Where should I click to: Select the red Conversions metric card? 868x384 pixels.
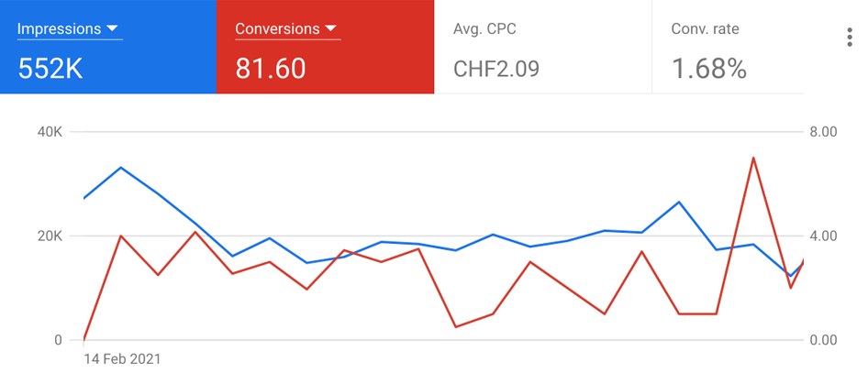point(325,47)
